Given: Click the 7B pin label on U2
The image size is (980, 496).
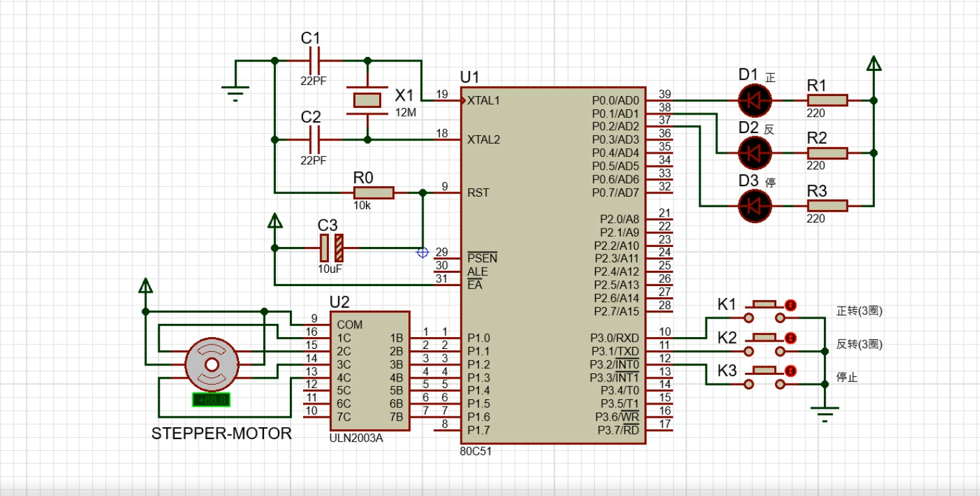Looking at the screenshot, I should point(397,417).
